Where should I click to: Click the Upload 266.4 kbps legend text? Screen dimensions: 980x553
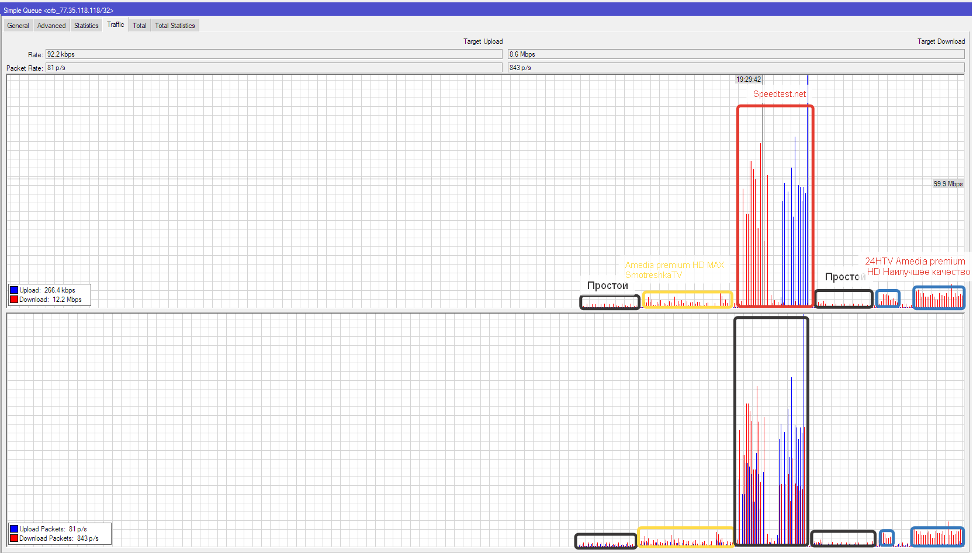pyautogui.click(x=47, y=290)
